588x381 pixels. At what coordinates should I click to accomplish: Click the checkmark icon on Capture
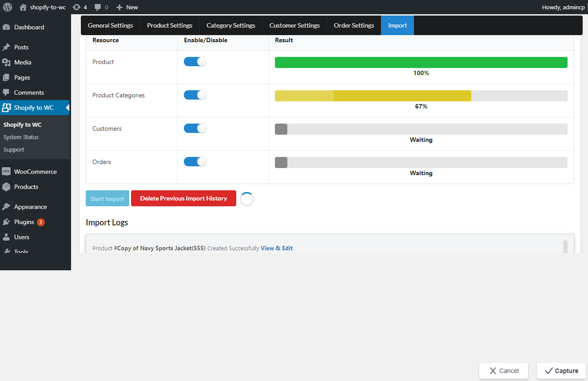coord(548,371)
